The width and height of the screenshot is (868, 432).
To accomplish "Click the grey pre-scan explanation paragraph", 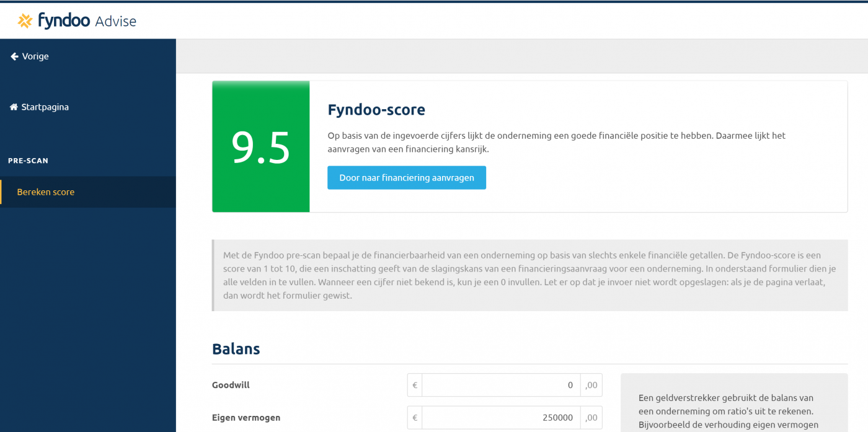I will click(x=530, y=275).
